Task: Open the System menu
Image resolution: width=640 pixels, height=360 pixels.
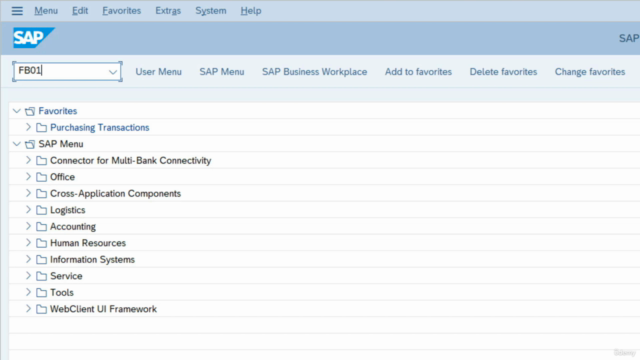Action: (x=211, y=11)
